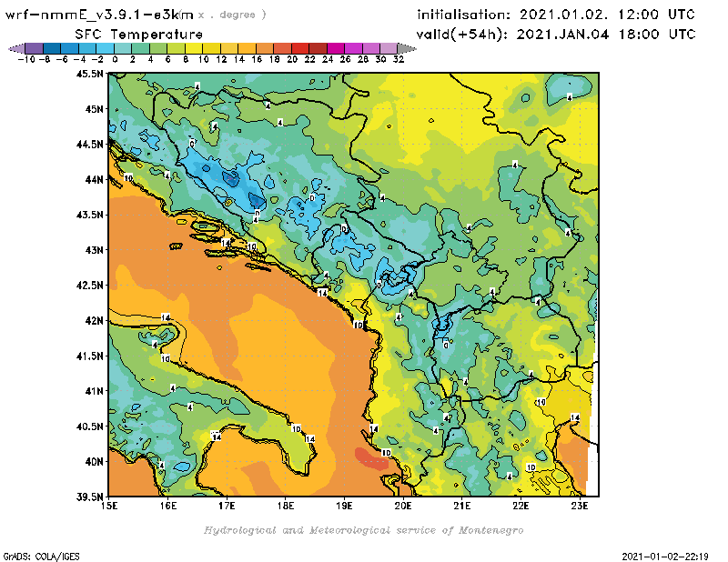728x562 pixels.
Task: Click the colorbar label '20'
Action: tap(292, 59)
